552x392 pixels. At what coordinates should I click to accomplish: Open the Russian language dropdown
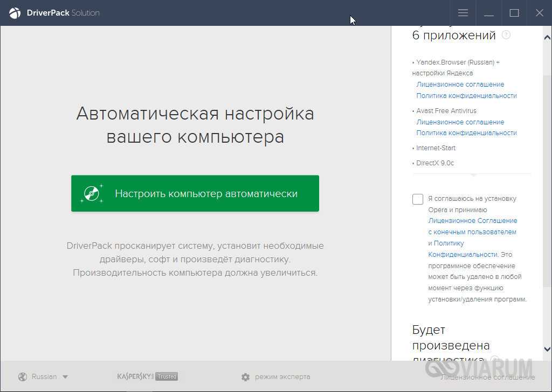click(50, 377)
